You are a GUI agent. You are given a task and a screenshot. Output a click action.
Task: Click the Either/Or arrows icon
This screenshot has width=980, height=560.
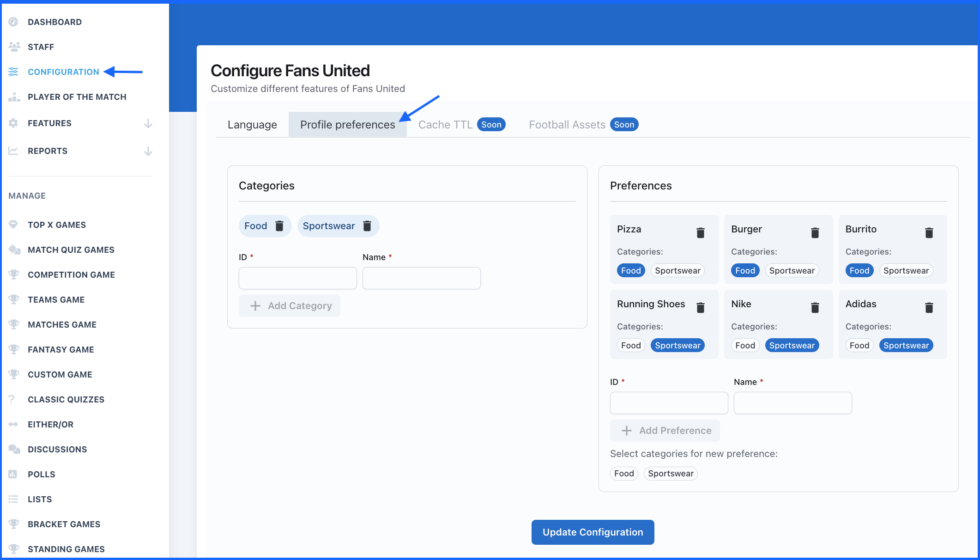pyautogui.click(x=13, y=424)
